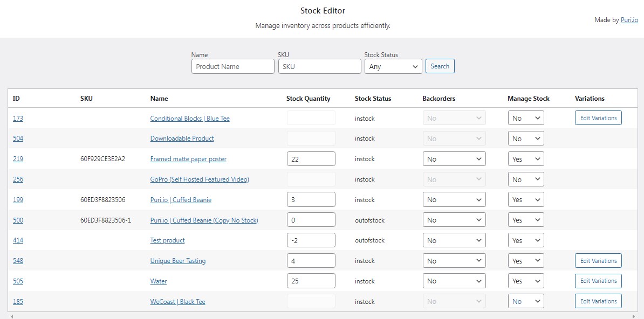This screenshot has height=319, width=644.
Task: Edit stock quantity -2 for Test product
Action: pyautogui.click(x=311, y=240)
